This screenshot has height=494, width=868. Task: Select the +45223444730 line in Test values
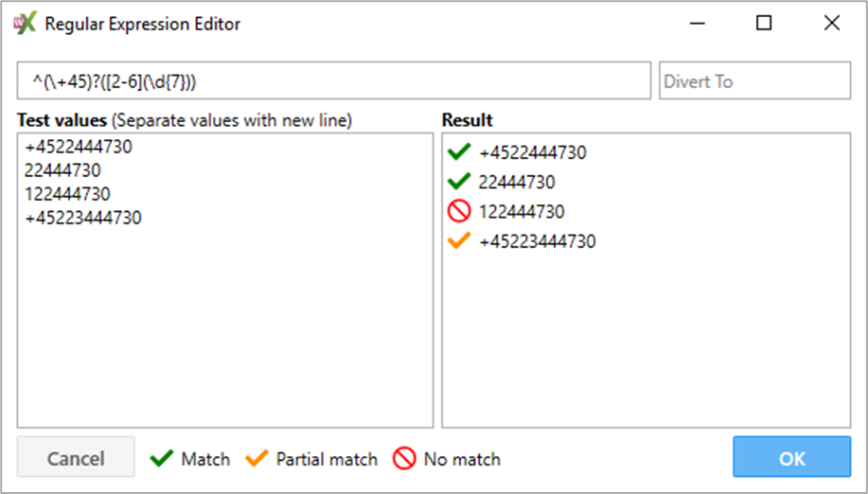coord(83,218)
